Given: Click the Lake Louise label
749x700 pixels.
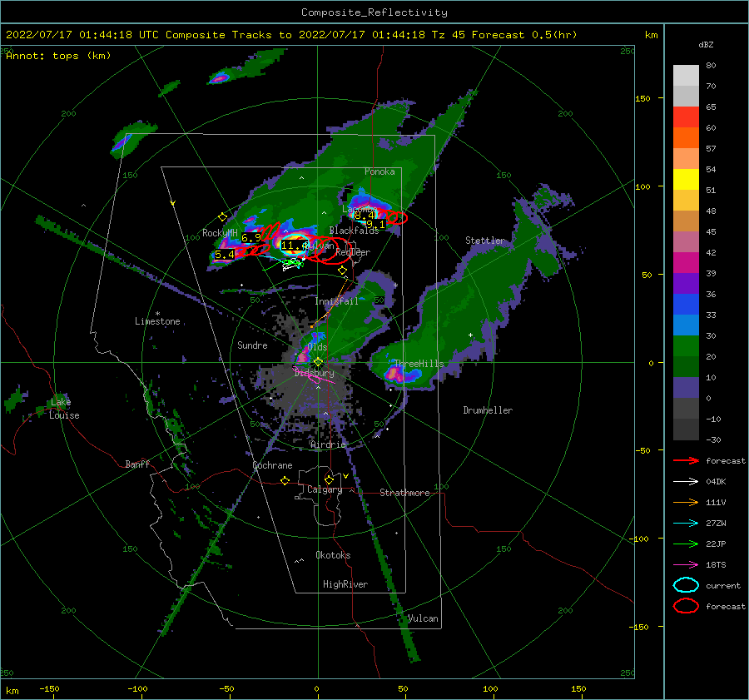Looking at the screenshot, I should point(64,409).
